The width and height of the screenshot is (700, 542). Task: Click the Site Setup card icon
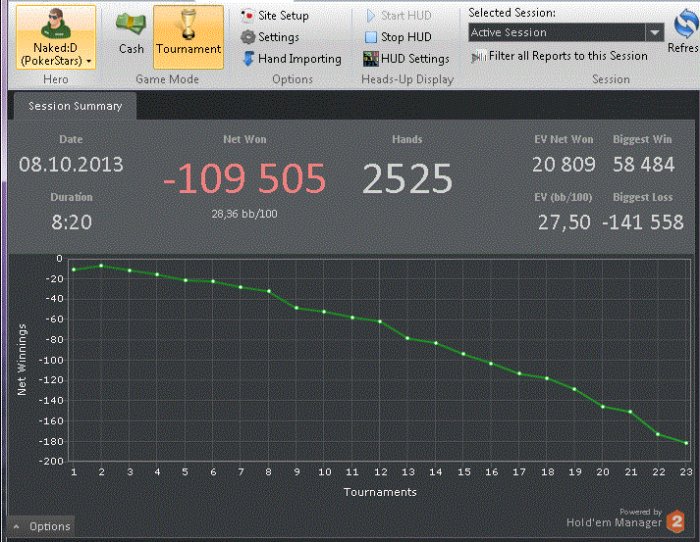click(x=248, y=16)
